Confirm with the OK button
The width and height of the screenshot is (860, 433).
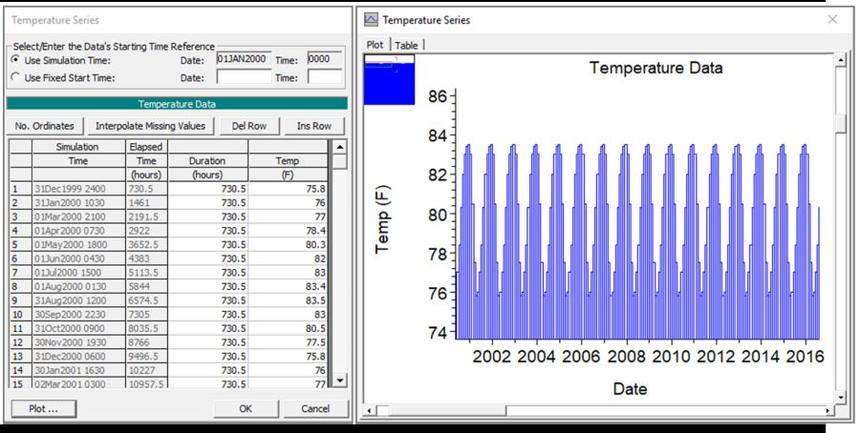tap(246, 408)
